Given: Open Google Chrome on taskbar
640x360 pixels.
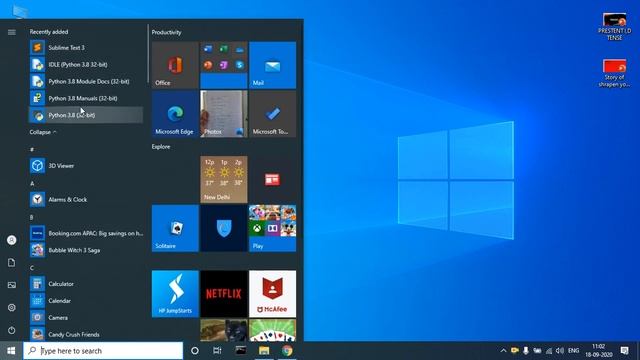Looking at the screenshot, I should pyautogui.click(x=287, y=351).
